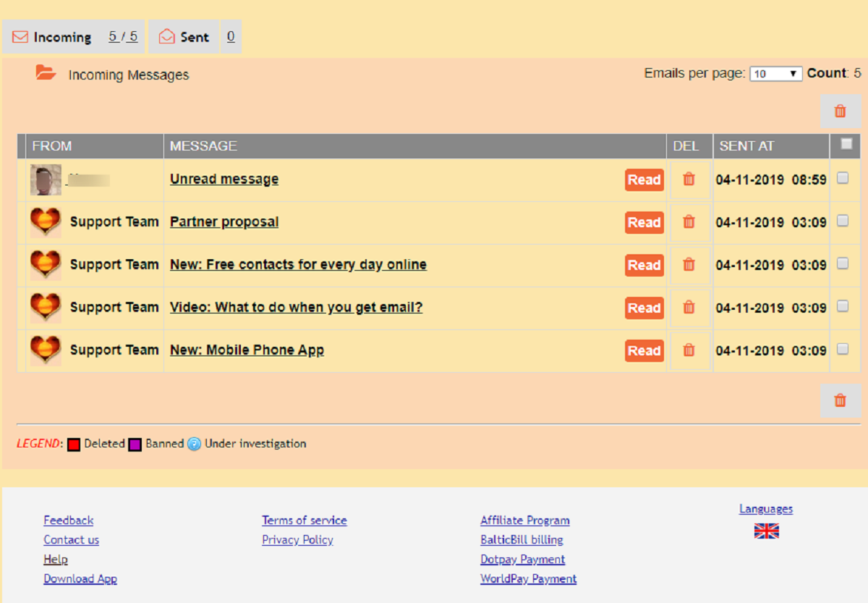Viewport: 868px width, 603px height.
Task: Click the red Deleted legend swatch
Action: [74, 445]
